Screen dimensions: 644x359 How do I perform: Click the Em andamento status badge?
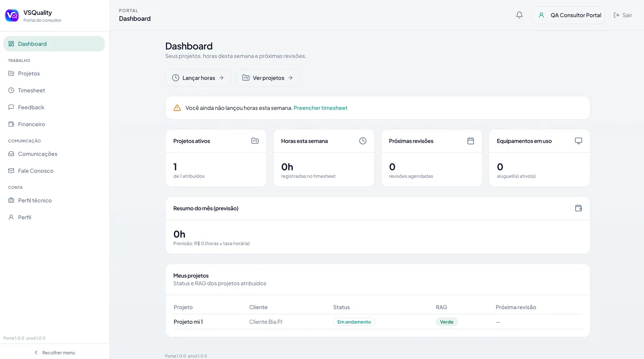pos(354,322)
